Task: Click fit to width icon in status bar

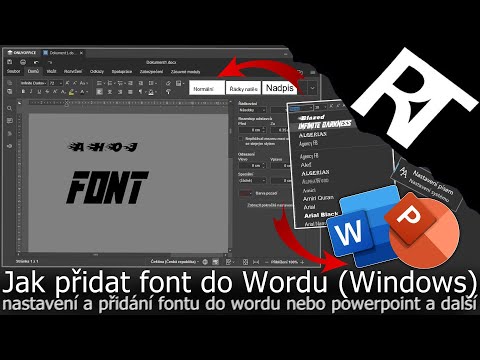Action: [256, 262]
